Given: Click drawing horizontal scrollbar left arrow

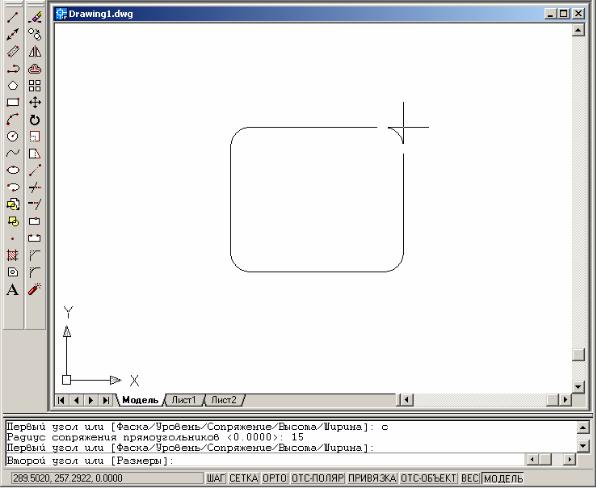Looking at the screenshot, I should click(x=407, y=400).
